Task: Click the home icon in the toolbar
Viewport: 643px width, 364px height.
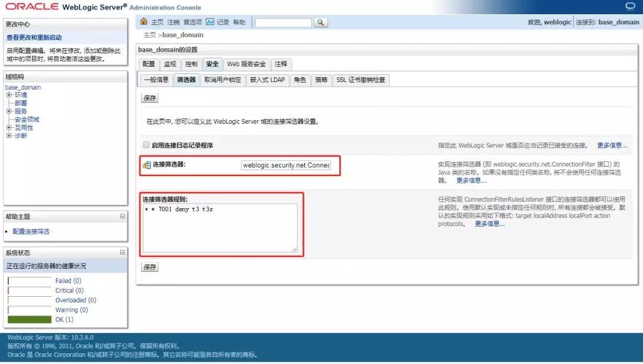Action: point(143,21)
